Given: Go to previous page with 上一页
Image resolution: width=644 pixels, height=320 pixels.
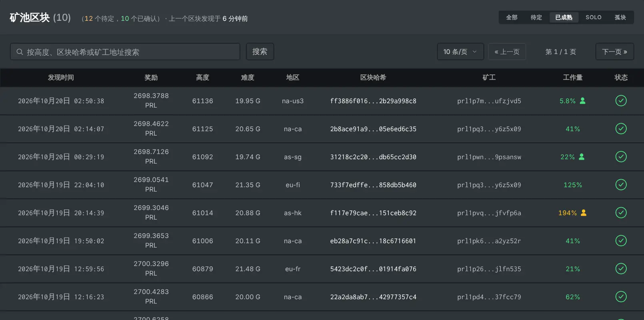Looking at the screenshot, I should point(507,52).
